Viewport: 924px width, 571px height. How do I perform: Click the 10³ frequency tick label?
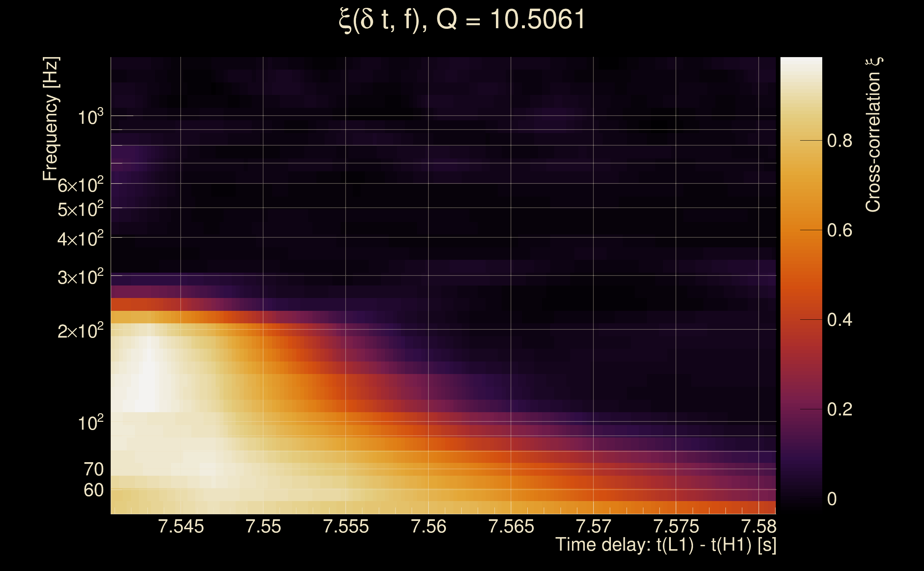tap(90, 117)
